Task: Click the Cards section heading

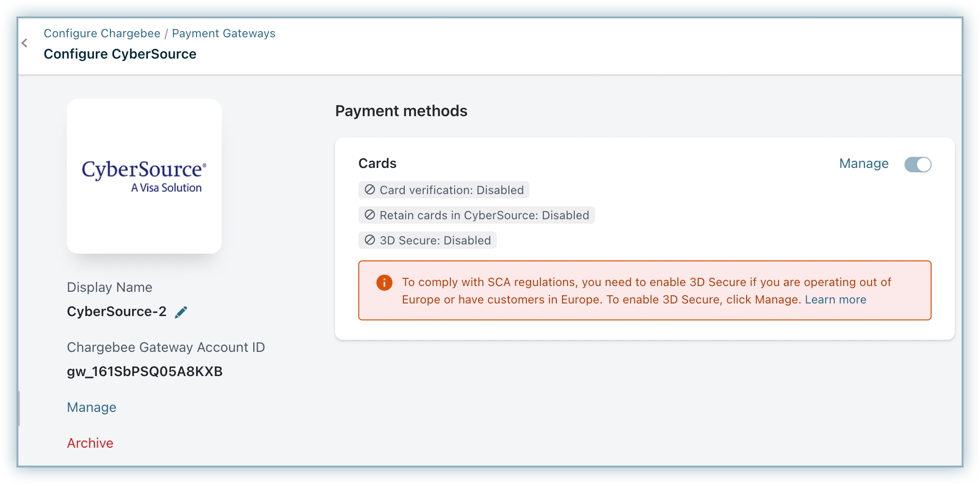Action: click(377, 164)
